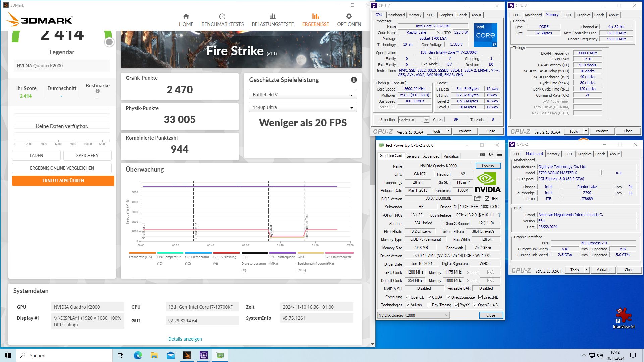Viewport: 644px width, 362px height.
Task: Open Tools dropdown arrow in Memory window
Action: [x=586, y=131]
